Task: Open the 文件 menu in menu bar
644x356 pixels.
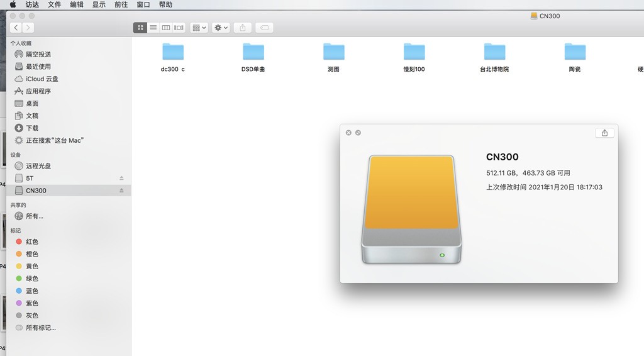Action: click(54, 4)
